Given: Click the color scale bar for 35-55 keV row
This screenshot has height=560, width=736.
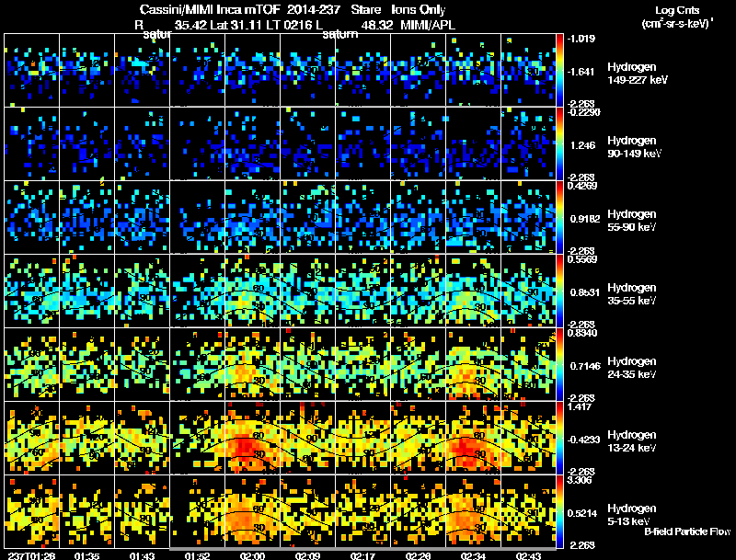Looking at the screenshot, I should [559, 291].
